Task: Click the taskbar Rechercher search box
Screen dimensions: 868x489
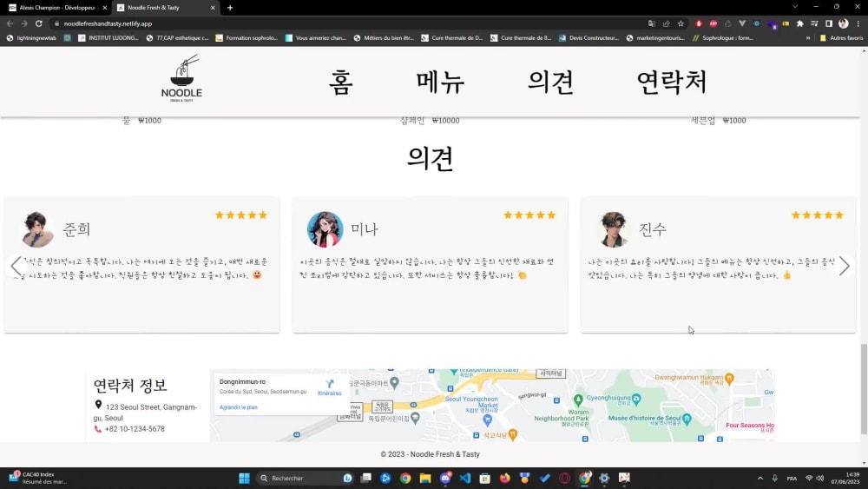Action: [x=305, y=479]
